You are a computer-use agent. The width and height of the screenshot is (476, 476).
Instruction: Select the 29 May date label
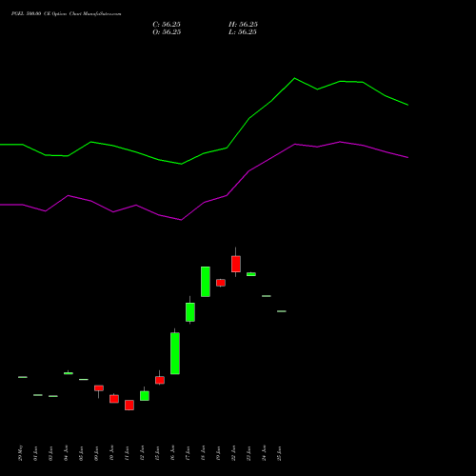(x=21, y=453)
